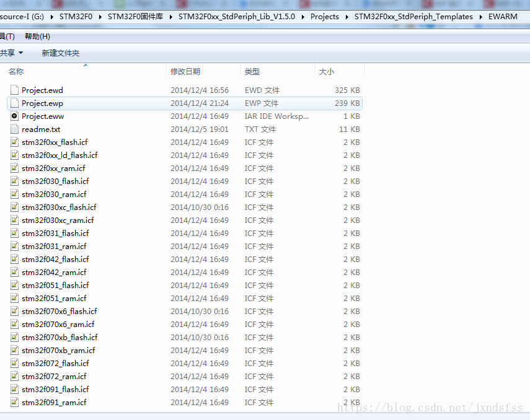Click the stm32f0xx_flash.icf file icon
This screenshot has width=530, height=420.
14,142
